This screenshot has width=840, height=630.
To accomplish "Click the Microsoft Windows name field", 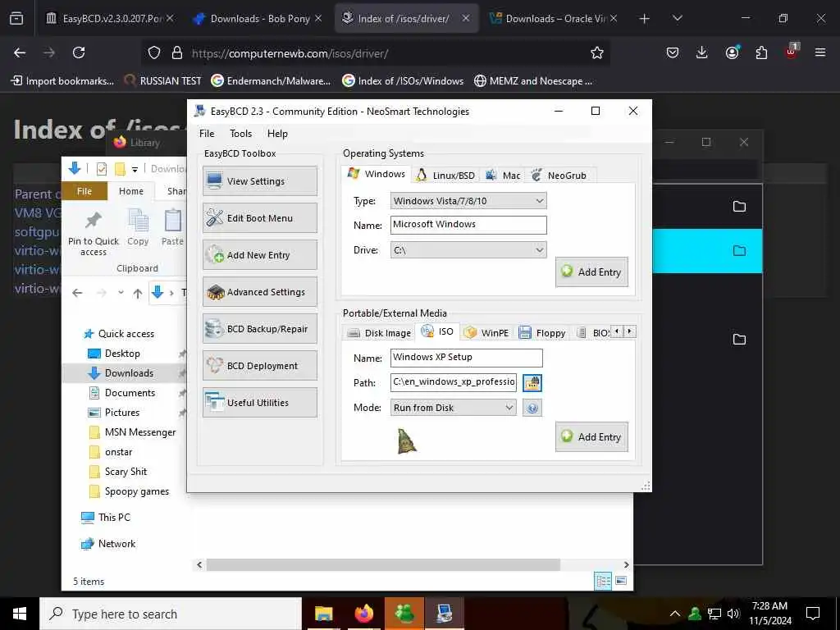I will click(x=468, y=225).
